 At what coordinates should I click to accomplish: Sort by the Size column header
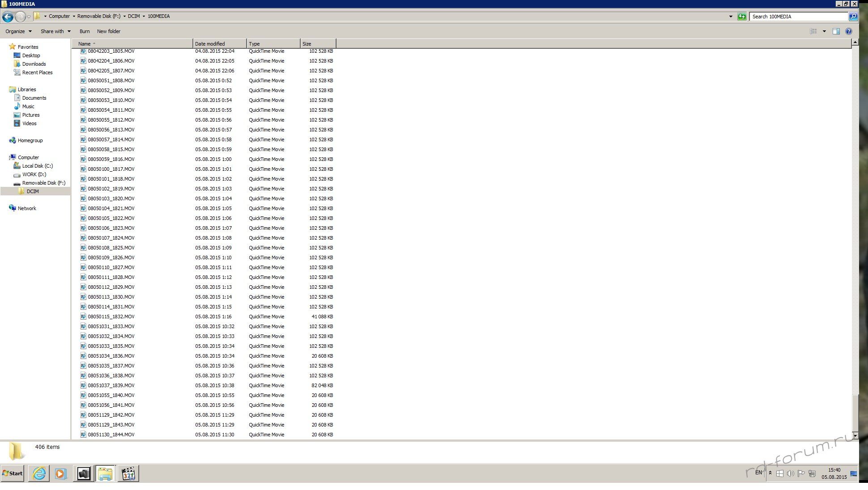(318, 44)
